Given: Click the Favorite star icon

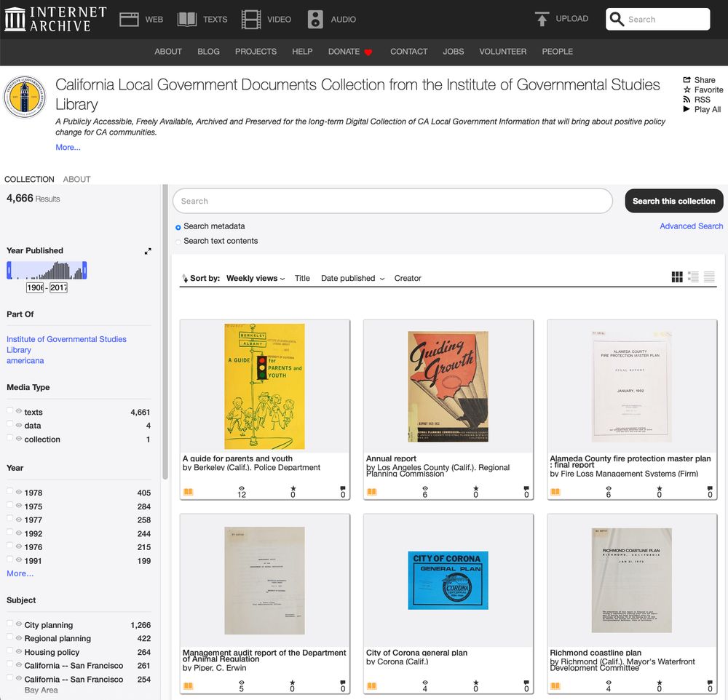Looking at the screenshot, I should click(687, 90).
